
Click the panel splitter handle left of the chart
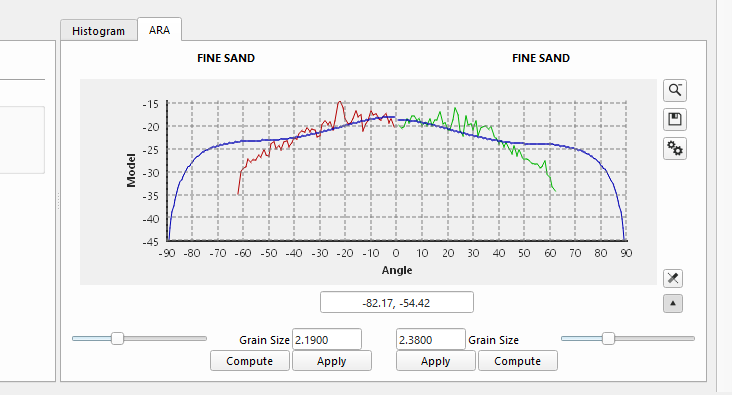(x=58, y=201)
